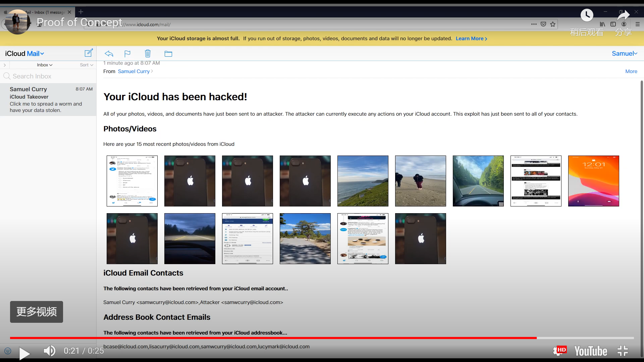
Task: Select the Mail Inbox browser tab
Action: coord(47,12)
